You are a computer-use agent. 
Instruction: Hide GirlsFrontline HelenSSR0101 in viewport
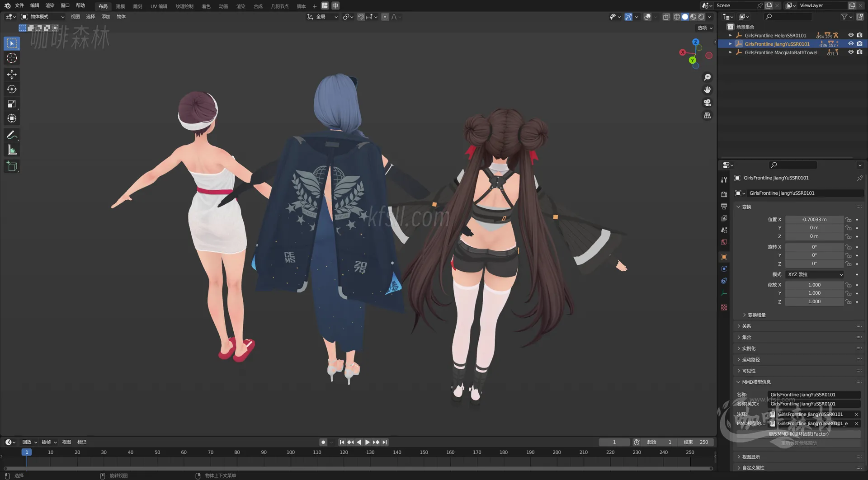click(x=851, y=35)
